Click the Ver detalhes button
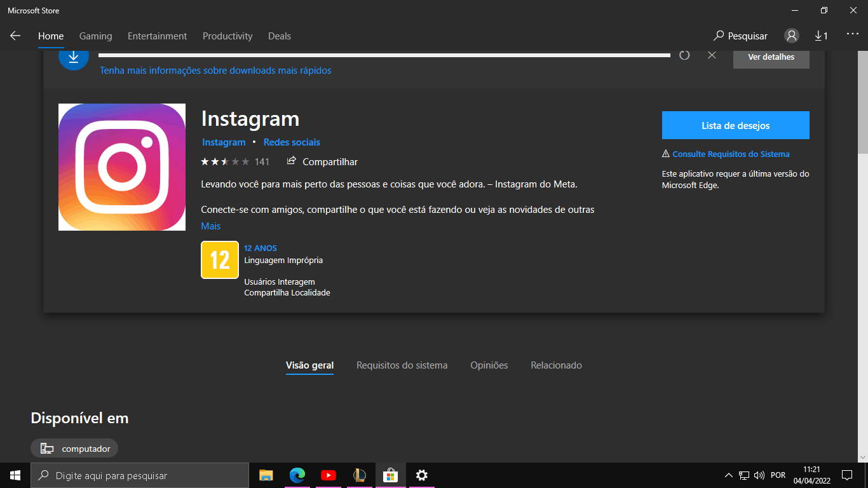The image size is (868, 488). [771, 57]
